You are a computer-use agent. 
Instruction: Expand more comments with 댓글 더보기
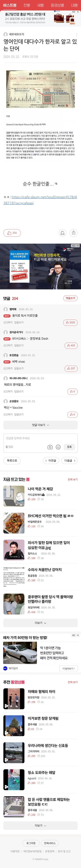click(x=40, y=425)
